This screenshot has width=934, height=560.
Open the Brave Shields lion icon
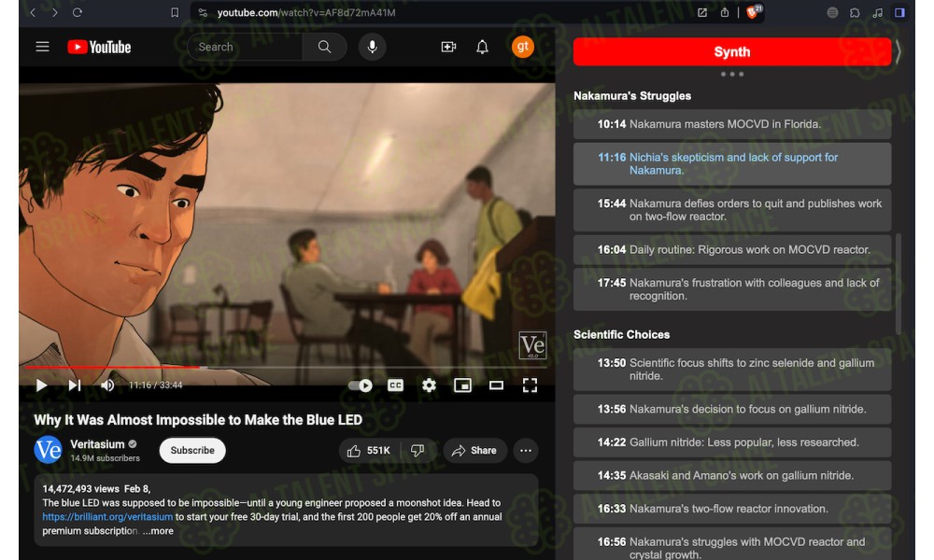point(754,12)
